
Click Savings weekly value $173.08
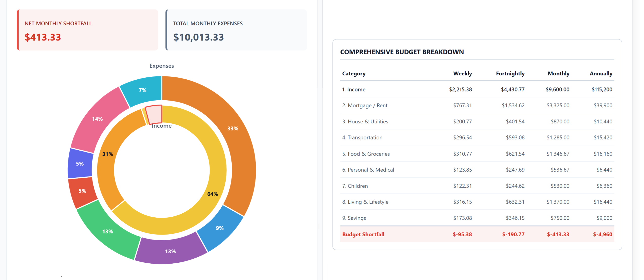462,218
